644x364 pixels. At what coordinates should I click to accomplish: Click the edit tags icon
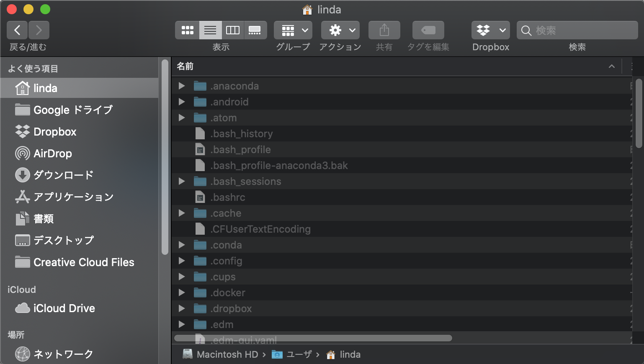coord(428,30)
